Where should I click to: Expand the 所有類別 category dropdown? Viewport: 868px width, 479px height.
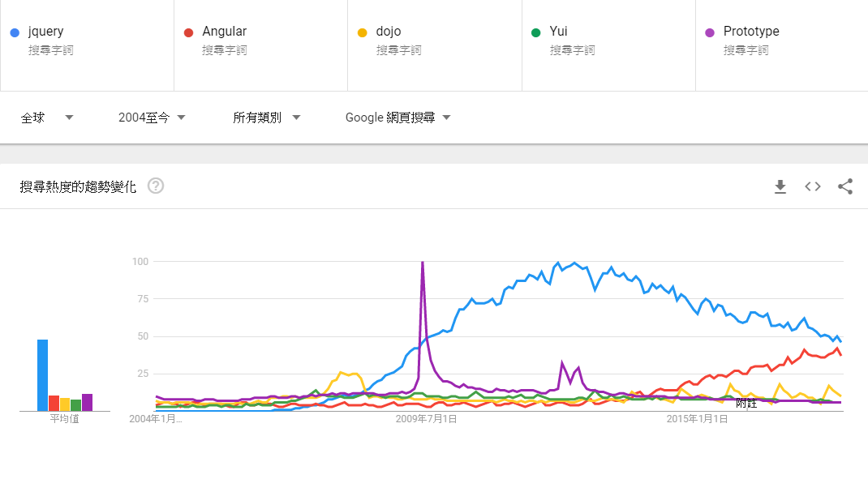tap(266, 118)
